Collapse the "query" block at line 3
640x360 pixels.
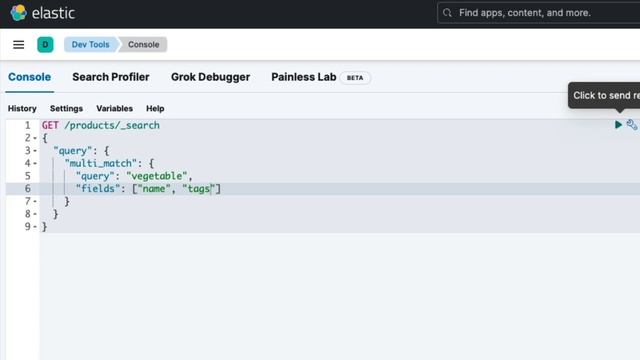tap(35, 151)
